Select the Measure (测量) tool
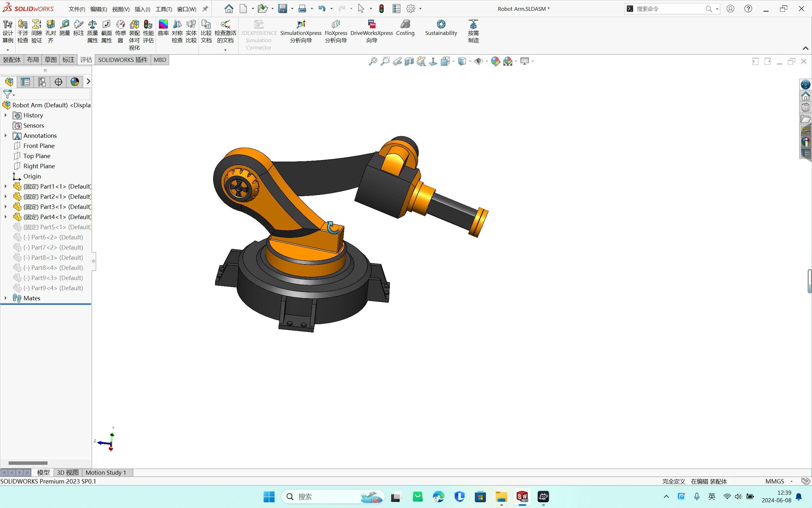This screenshot has height=508, width=812. (x=65, y=28)
